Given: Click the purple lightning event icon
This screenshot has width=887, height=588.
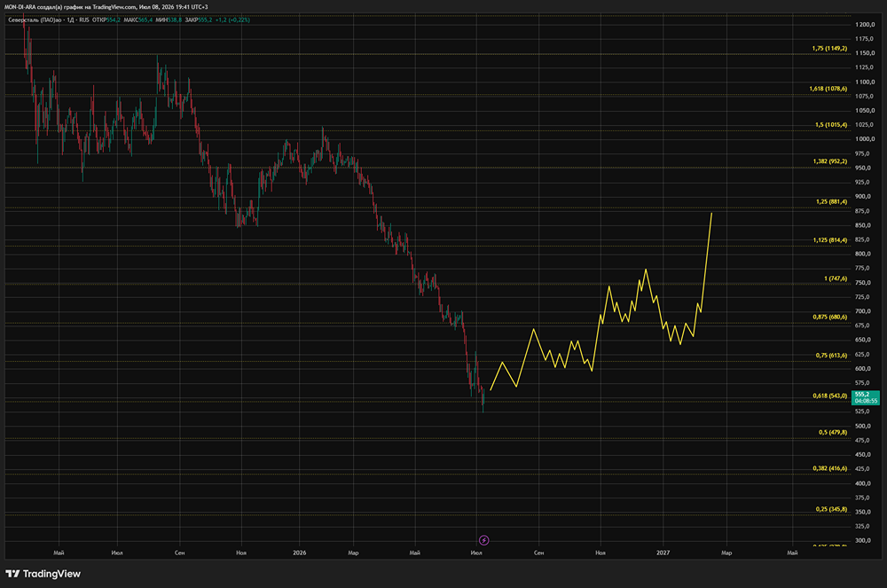Looking at the screenshot, I should [483, 540].
